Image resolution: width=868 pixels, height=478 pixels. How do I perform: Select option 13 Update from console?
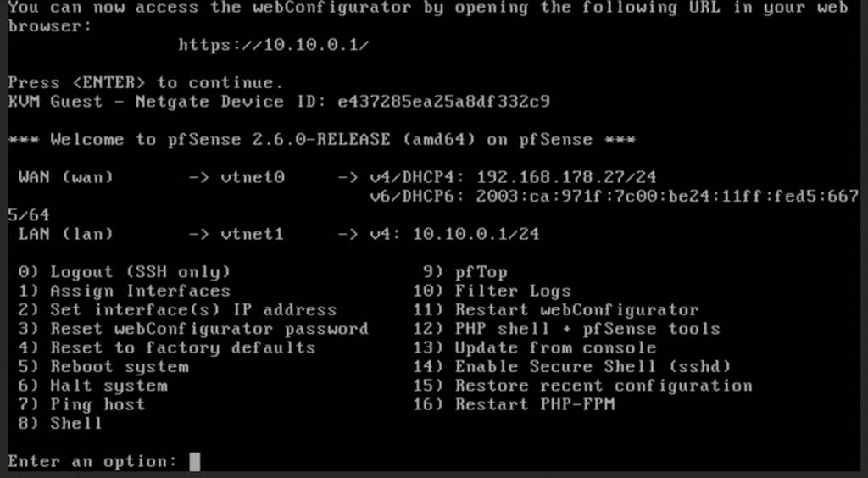point(534,347)
